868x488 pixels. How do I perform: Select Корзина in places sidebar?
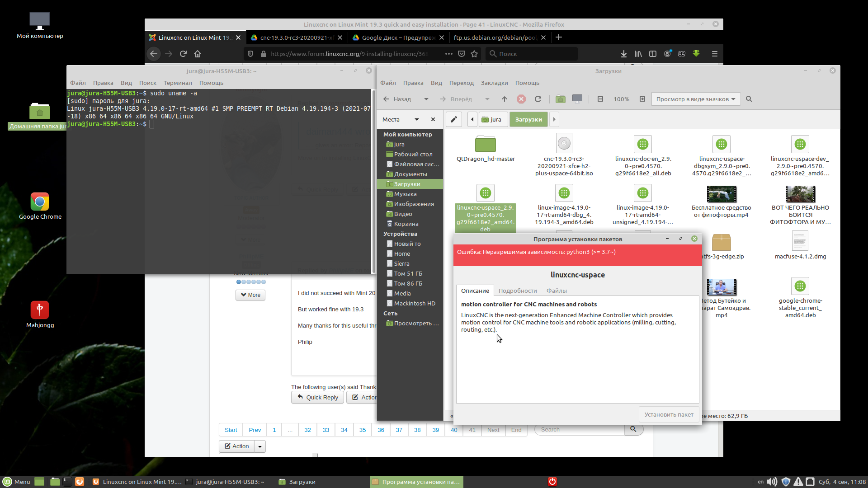[410, 224]
